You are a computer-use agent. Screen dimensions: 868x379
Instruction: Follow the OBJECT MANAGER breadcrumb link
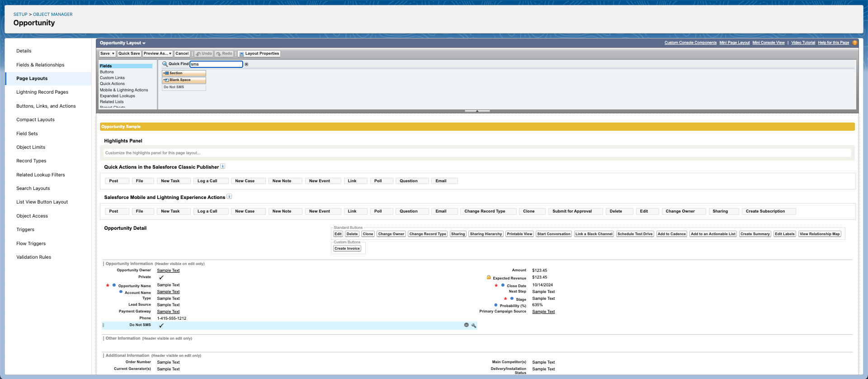tap(52, 14)
